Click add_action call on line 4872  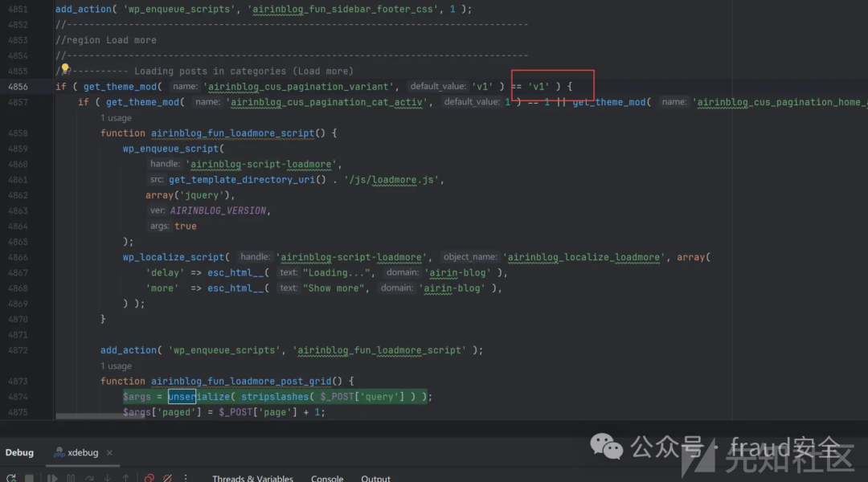(129, 350)
